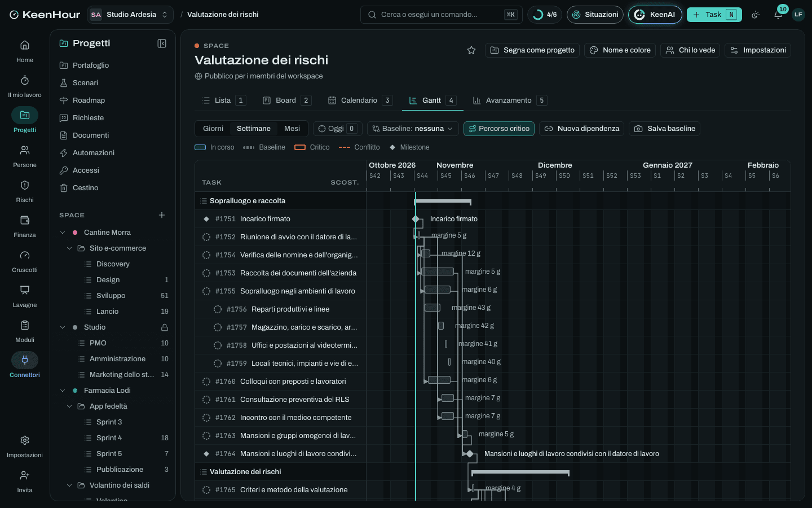Image resolution: width=812 pixels, height=508 pixels.
Task: Open the Studio Ardesia workspace switcher
Action: [x=130, y=15]
